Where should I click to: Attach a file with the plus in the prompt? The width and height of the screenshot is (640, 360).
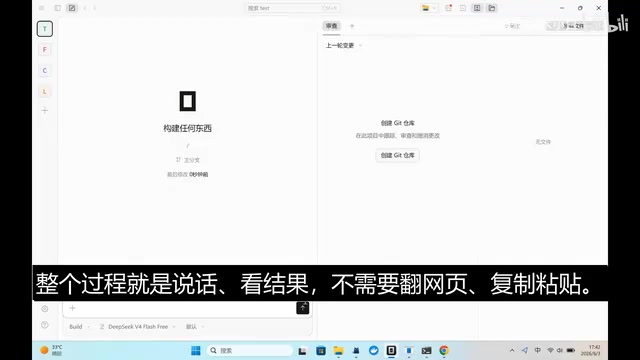(x=72, y=308)
